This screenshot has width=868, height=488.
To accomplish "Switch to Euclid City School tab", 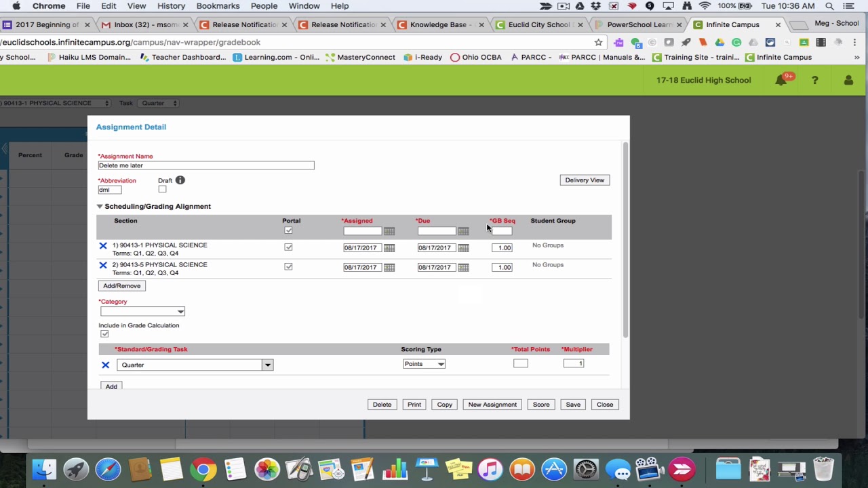I will pos(539,24).
